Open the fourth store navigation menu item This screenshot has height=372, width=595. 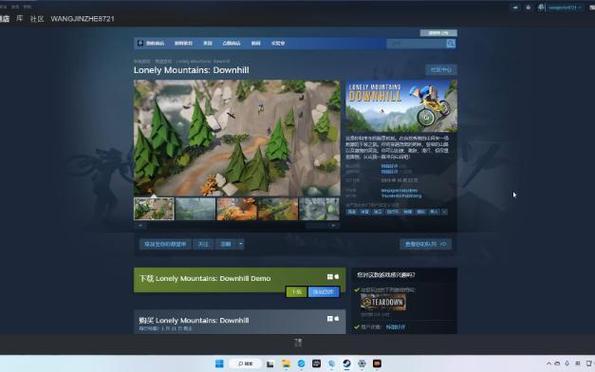pos(231,43)
